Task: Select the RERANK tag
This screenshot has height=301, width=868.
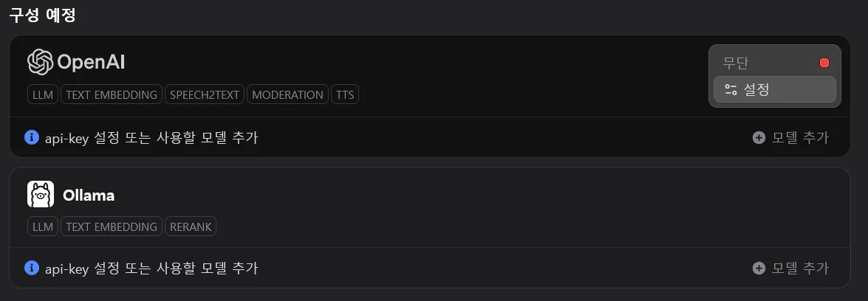Action: click(x=191, y=227)
